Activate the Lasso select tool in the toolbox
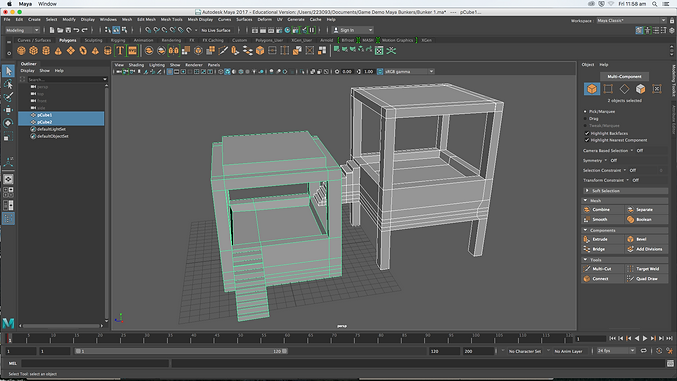 [x=8, y=84]
